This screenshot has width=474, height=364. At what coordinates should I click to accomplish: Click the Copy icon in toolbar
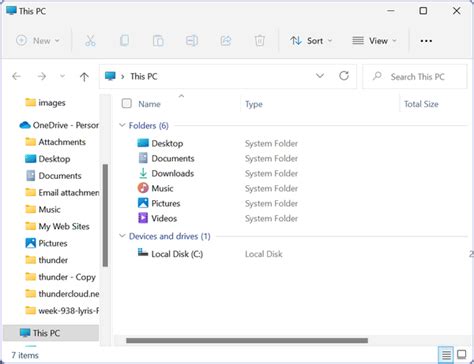coord(125,41)
